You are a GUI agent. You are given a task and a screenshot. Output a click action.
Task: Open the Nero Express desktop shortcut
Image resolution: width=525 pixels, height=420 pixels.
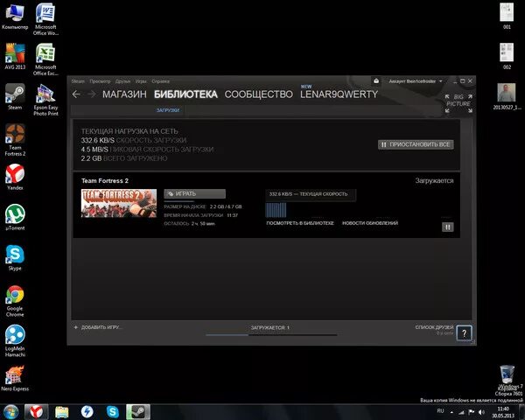pyautogui.click(x=15, y=378)
